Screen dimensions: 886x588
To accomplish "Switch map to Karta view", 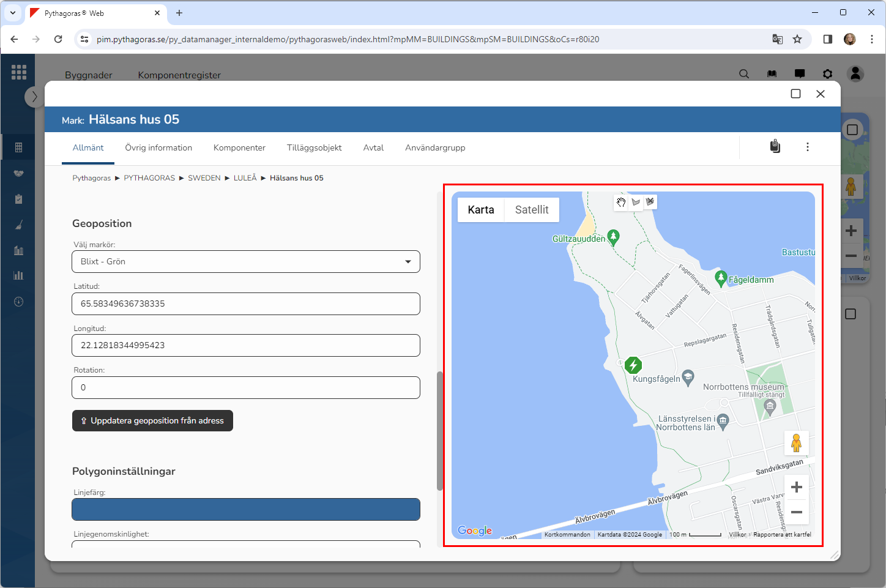I will (481, 210).
